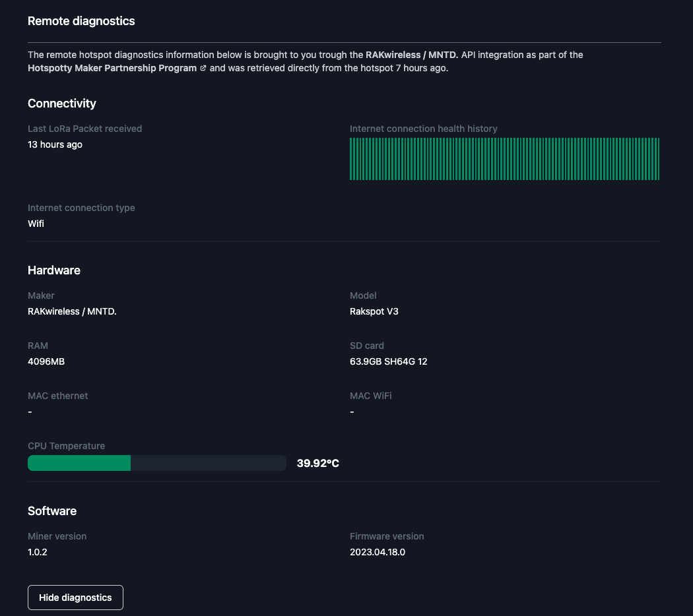Screen dimensions: 693x616
Task: Click bold "RAKwireless / MNTD." in the description paragraph
Action: (412, 55)
